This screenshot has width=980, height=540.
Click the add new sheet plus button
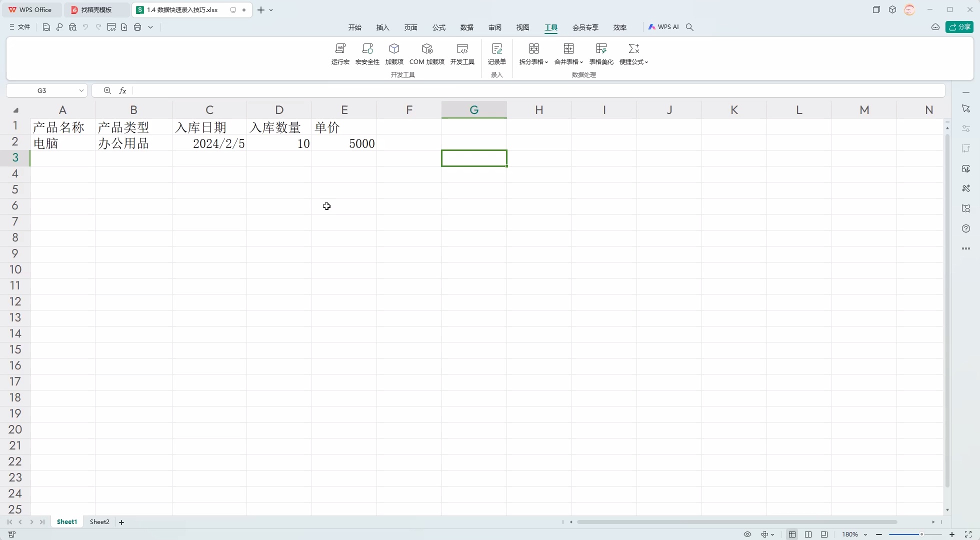(x=121, y=521)
